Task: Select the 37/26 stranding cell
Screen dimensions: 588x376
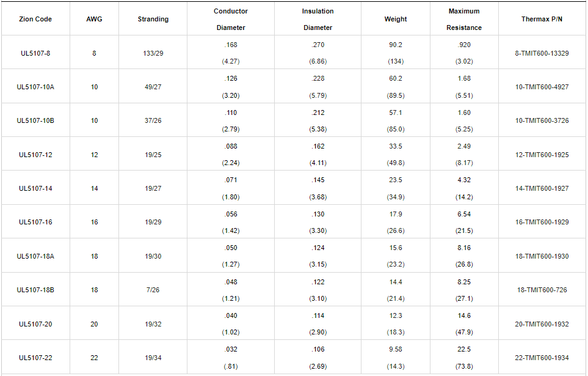Action: pyautogui.click(x=153, y=120)
